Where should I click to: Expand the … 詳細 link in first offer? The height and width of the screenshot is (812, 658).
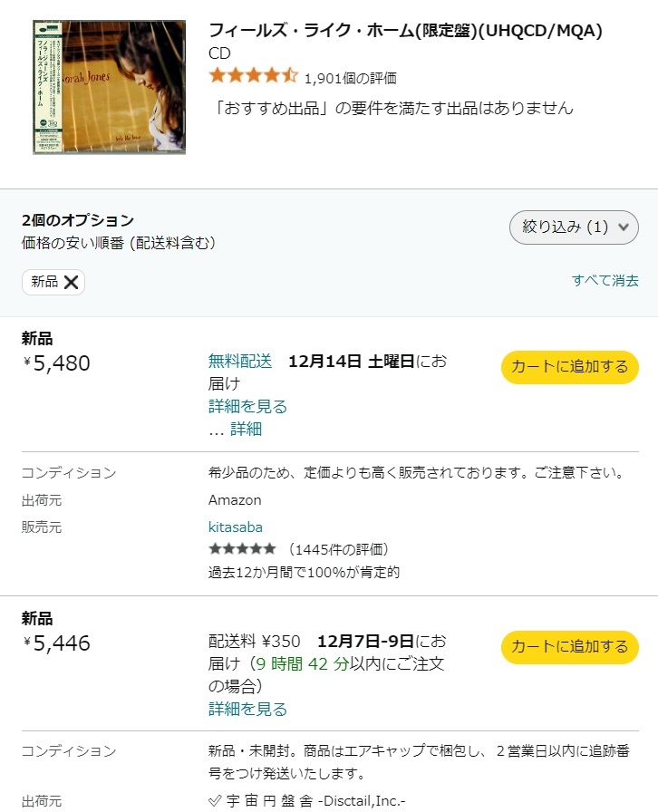236,429
